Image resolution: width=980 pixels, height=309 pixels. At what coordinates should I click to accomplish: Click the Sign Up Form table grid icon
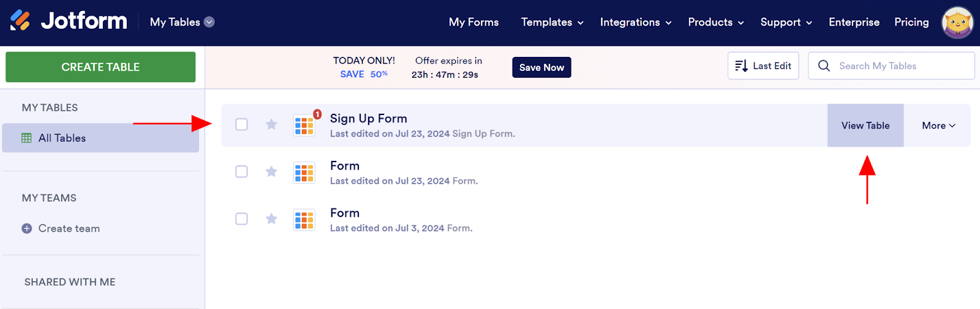click(x=304, y=125)
